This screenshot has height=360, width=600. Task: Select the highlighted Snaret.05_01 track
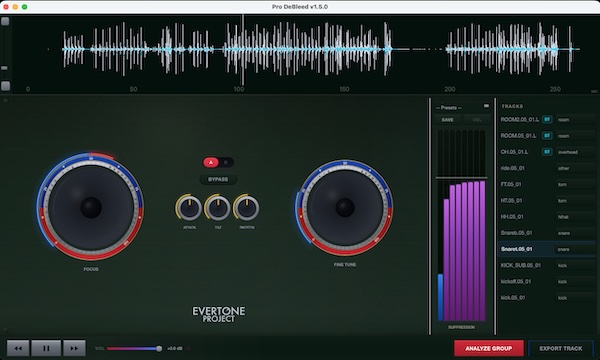517,249
